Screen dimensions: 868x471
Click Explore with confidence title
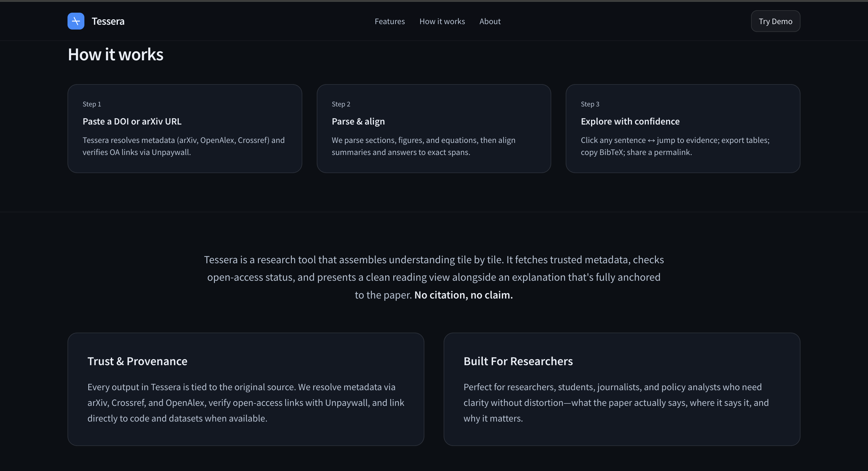pos(630,122)
